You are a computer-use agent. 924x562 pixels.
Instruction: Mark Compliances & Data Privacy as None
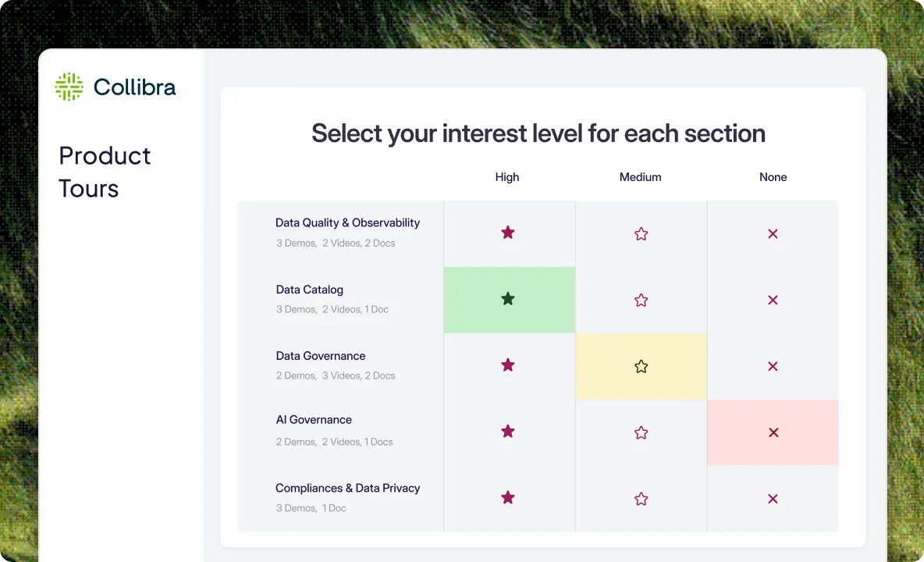point(773,499)
